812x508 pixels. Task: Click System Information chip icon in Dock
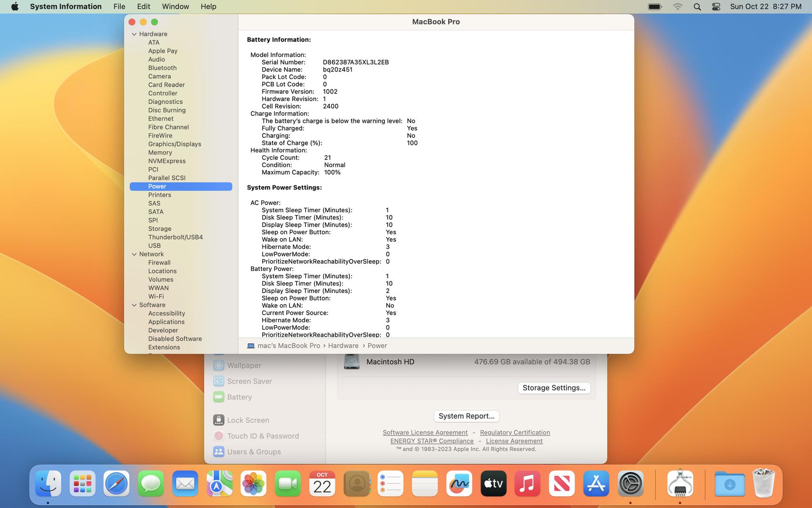[x=680, y=484]
